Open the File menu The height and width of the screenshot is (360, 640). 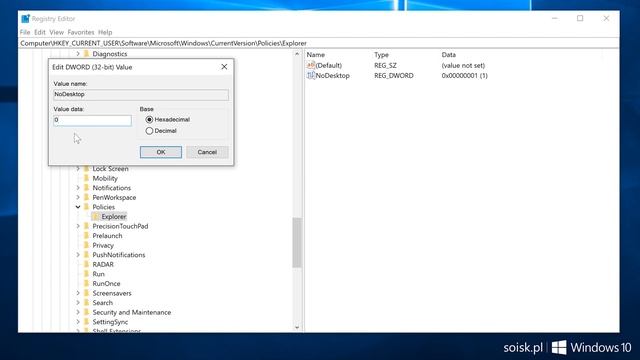(25, 32)
